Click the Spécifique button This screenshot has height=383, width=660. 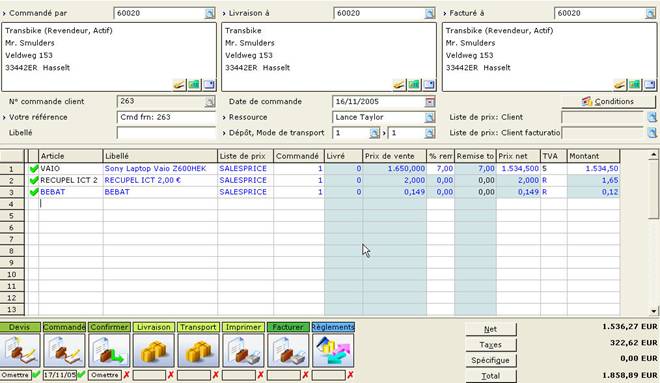(x=490, y=360)
